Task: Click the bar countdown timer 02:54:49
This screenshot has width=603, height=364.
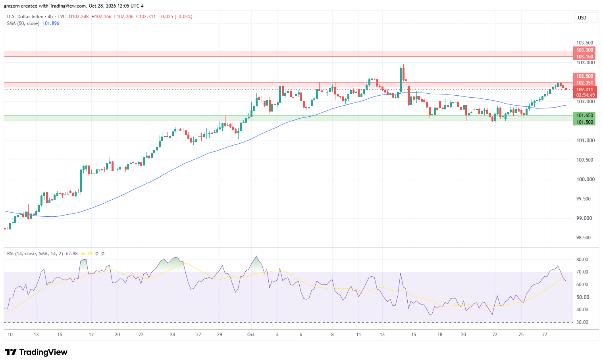Action: coord(586,95)
